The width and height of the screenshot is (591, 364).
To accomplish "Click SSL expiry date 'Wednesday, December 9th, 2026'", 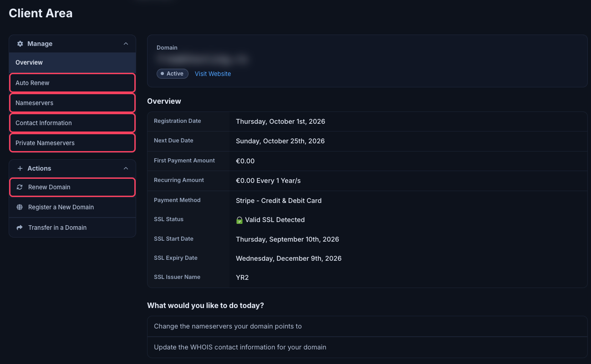I will [x=289, y=258].
